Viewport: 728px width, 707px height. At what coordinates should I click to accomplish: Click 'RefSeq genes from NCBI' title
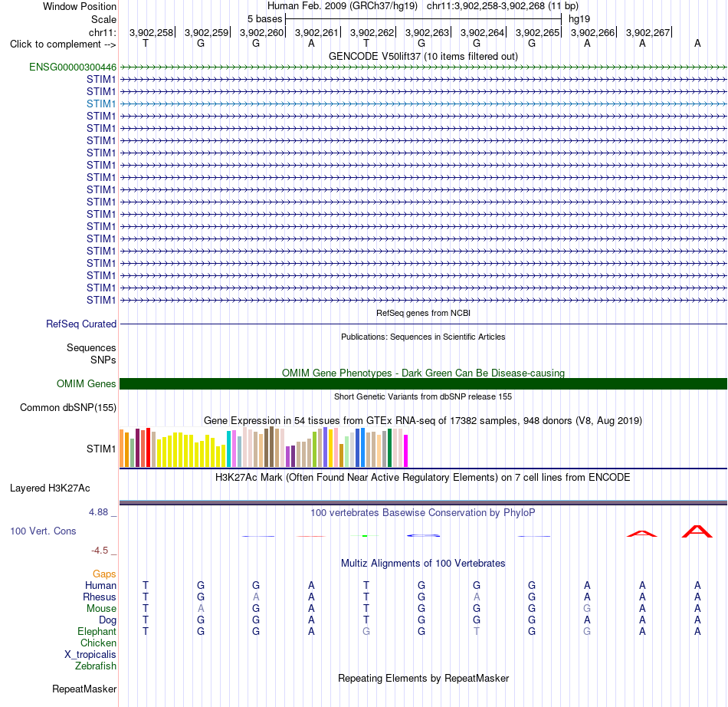click(423, 313)
